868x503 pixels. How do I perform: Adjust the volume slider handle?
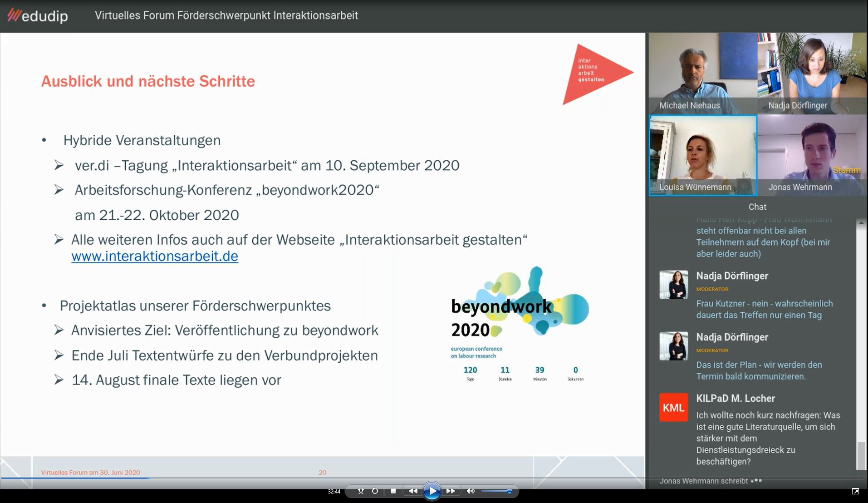pyautogui.click(x=510, y=491)
